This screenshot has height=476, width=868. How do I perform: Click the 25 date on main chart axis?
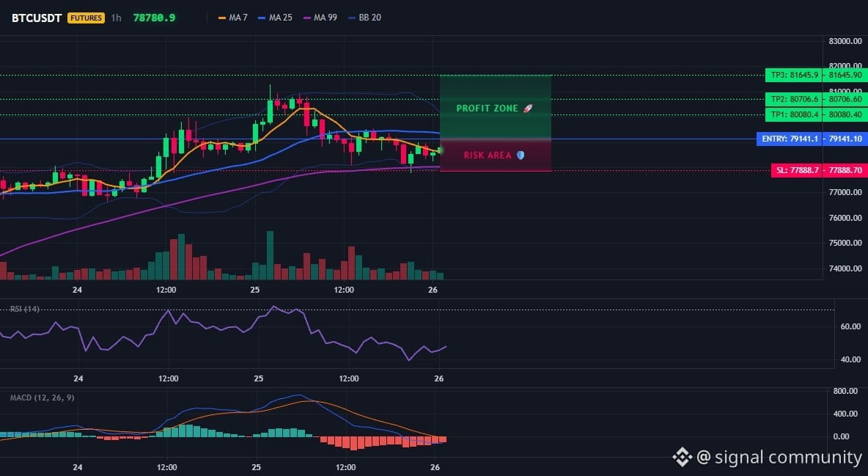coord(254,290)
